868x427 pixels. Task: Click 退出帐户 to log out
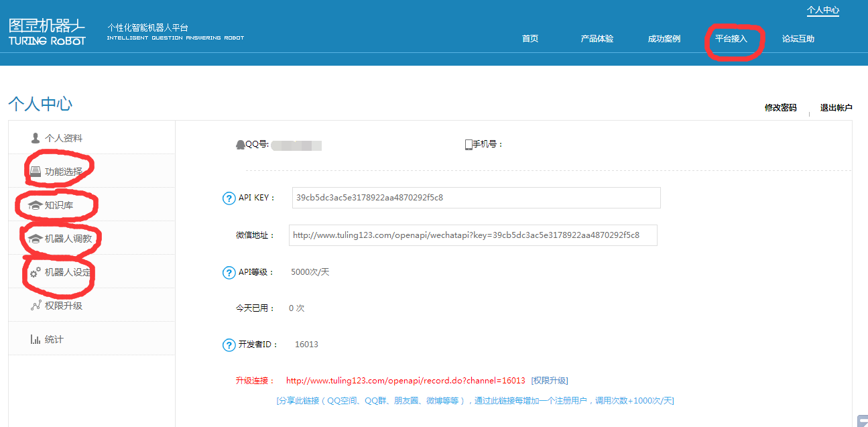point(836,108)
